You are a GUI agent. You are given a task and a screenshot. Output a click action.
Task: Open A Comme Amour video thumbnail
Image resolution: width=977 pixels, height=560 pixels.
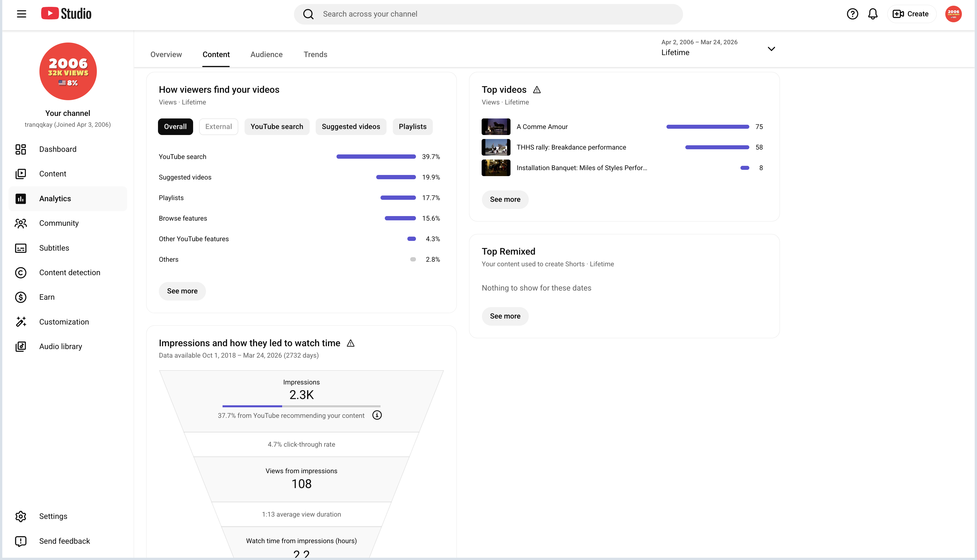pyautogui.click(x=496, y=126)
